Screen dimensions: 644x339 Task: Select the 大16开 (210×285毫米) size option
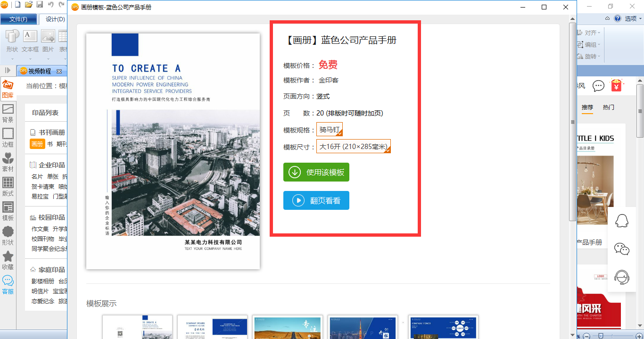click(x=354, y=146)
